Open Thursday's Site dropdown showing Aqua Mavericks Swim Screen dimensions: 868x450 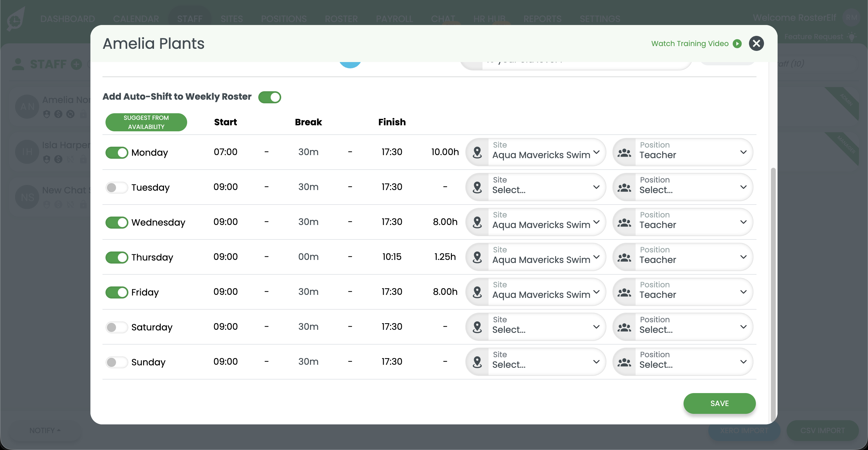pyautogui.click(x=536, y=257)
